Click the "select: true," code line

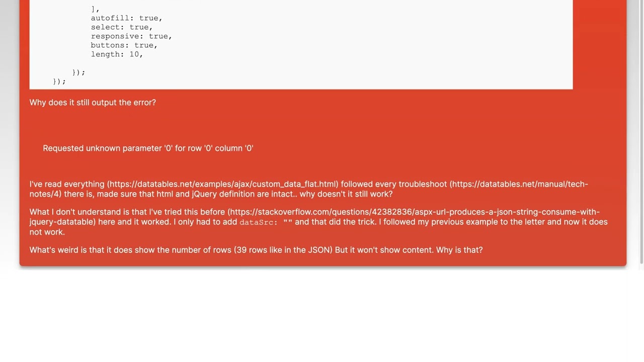(x=121, y=27)
